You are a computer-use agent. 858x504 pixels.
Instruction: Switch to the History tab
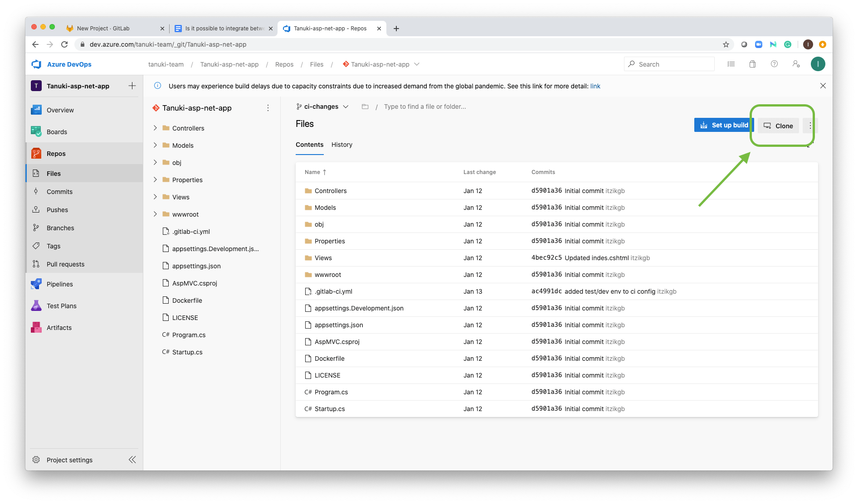click(342, 145)
